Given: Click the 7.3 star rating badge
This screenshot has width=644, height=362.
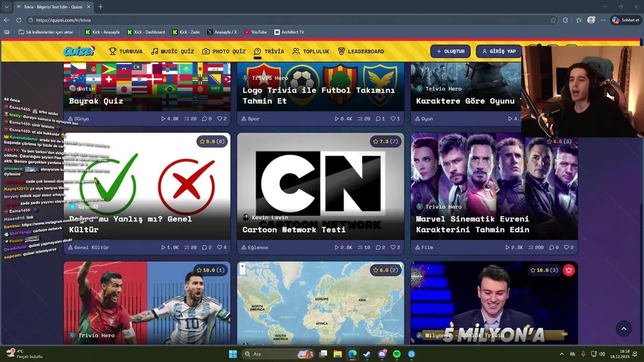Looking at the screenshot, I should [385, 142].
